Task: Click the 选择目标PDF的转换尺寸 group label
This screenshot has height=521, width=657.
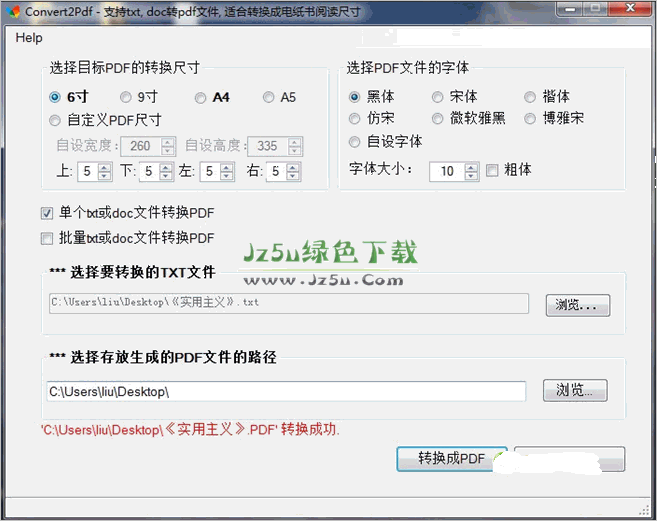Action: [124, 67]
